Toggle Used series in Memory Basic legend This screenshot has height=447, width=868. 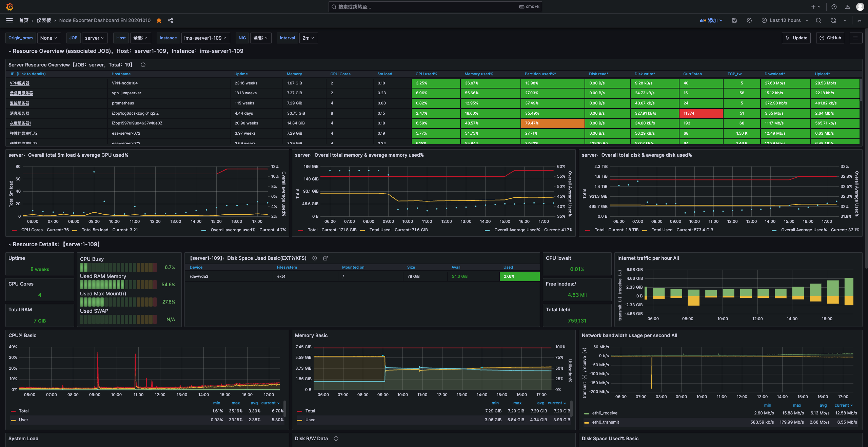tap(310, 420)
